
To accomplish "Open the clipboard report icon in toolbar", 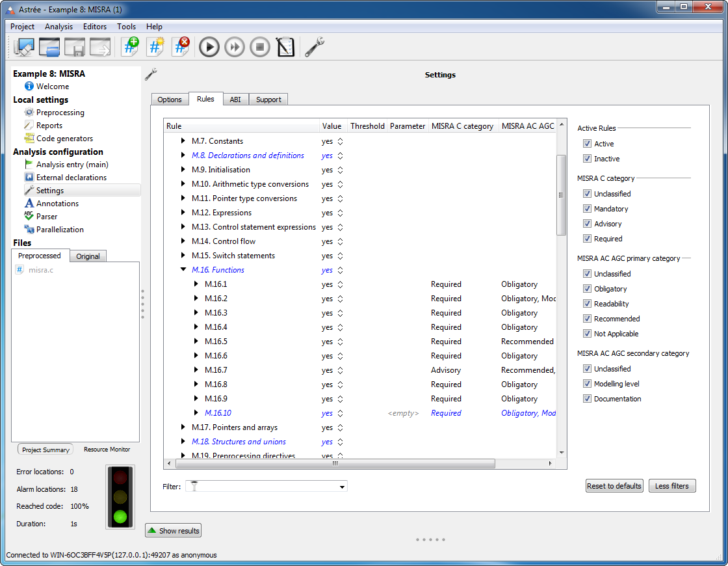I will click(x=285, y=47).
